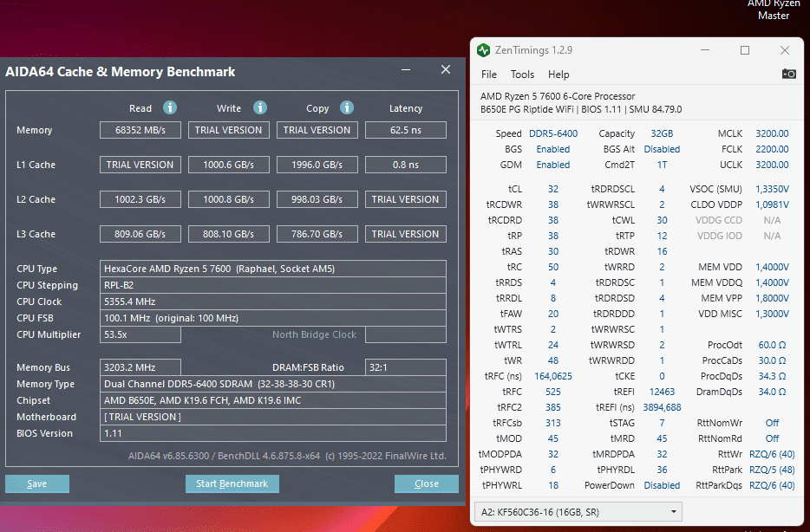Click the ZenTimings app logo icon

point(484,50)
